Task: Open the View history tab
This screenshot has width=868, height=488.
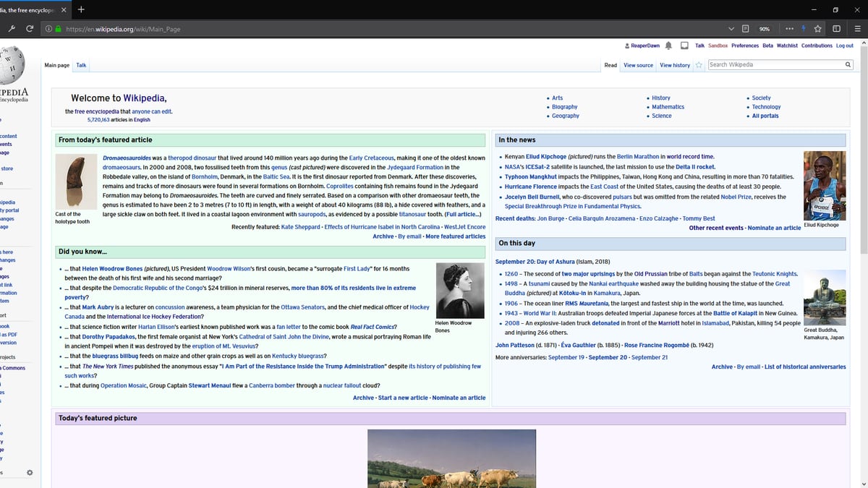Action: [x=675, y=65]
